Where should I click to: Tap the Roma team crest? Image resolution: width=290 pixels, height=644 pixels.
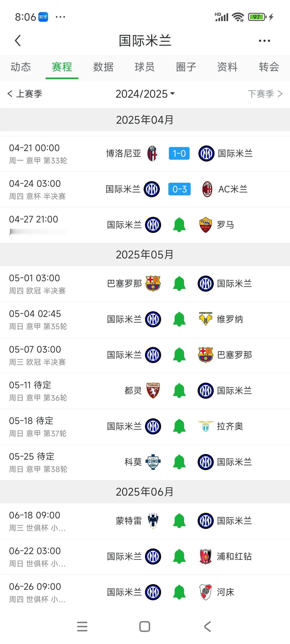click(x=205, y=225)
